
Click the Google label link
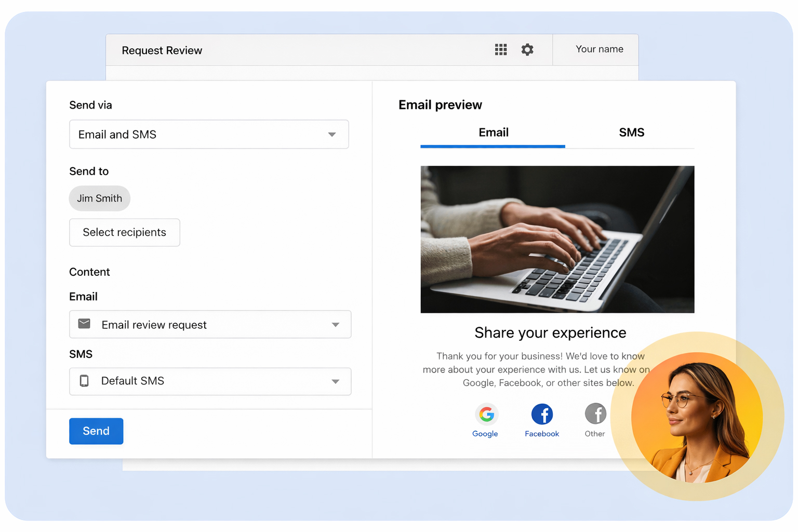(x=485, y=434)
